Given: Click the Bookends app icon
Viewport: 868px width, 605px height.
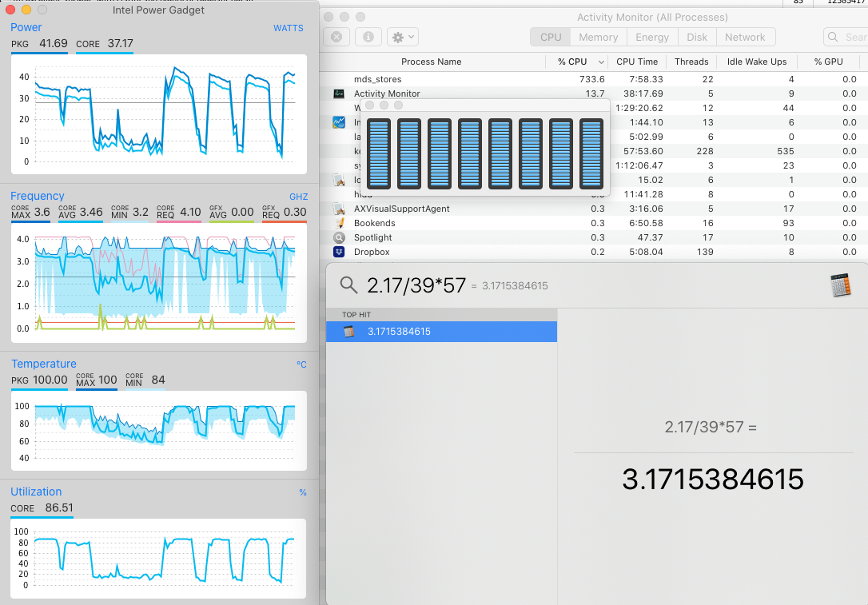Looking at the screenshot, I should 339,223.
